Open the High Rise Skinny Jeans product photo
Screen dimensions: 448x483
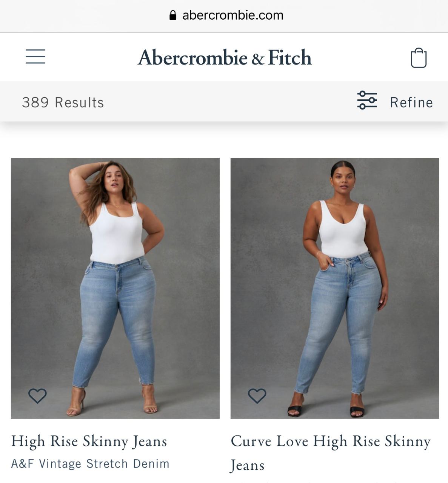point(115,288)
